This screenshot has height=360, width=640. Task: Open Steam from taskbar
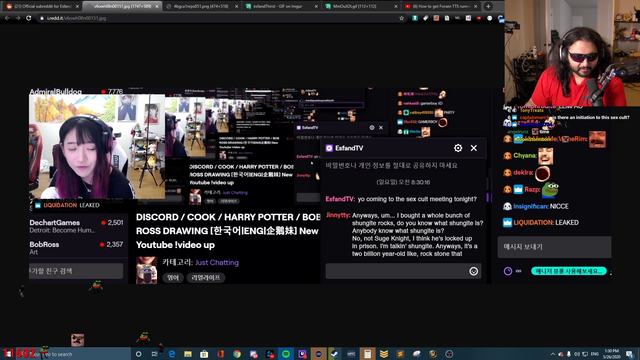click(x=335, y=354)
